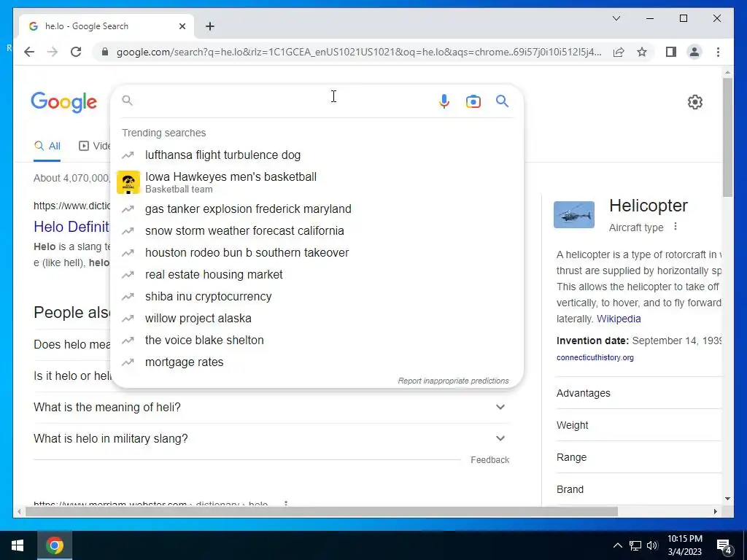Click the Trending searches heading
Screen dimensions: 747x560
tap(164, 133)
